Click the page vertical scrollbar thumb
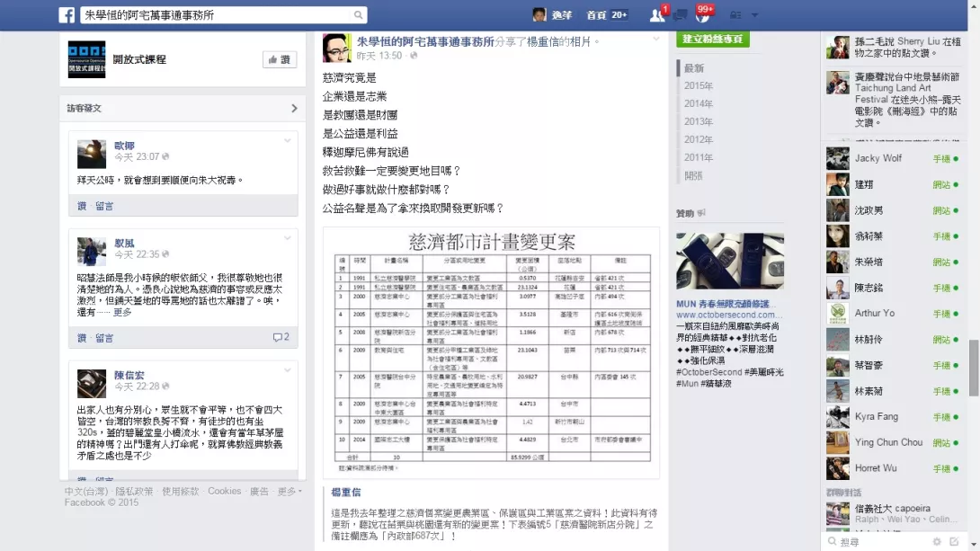The image size is (980, 551). pyautogui.click(x=974, y=368)
